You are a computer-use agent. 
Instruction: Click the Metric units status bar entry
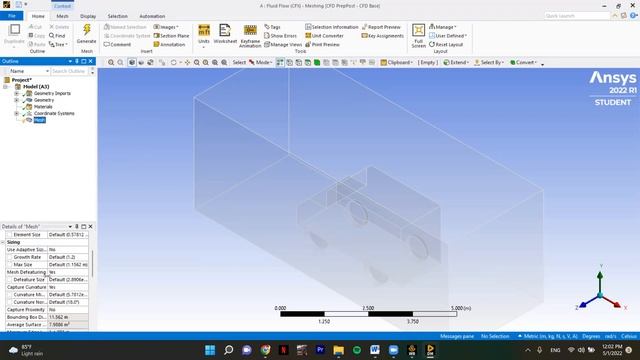(547, 336)
